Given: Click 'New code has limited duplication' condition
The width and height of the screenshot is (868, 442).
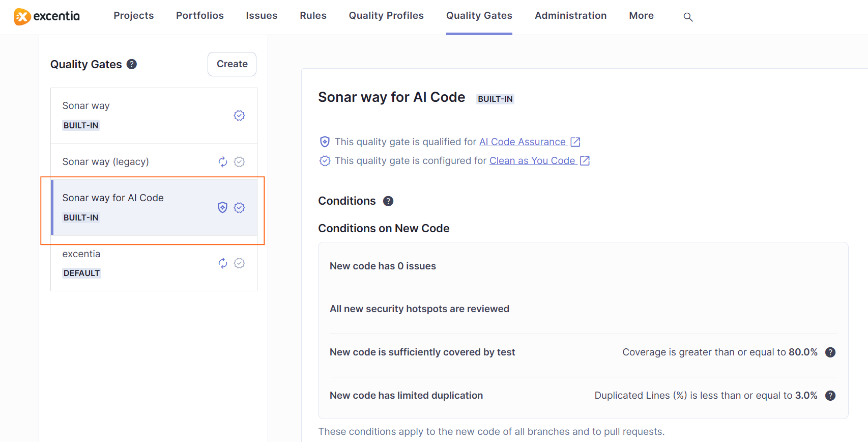Looking at the screenshot, I should [x=406, y=396].
